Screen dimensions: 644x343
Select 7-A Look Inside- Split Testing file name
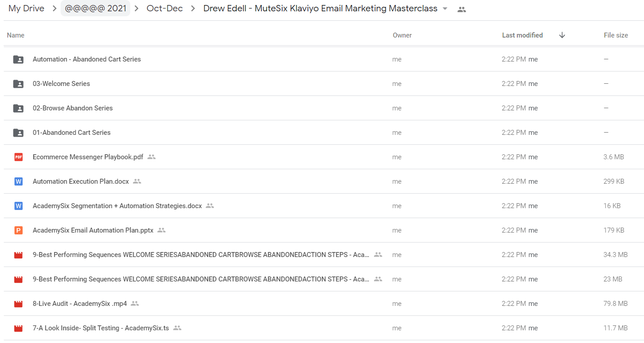101,328
